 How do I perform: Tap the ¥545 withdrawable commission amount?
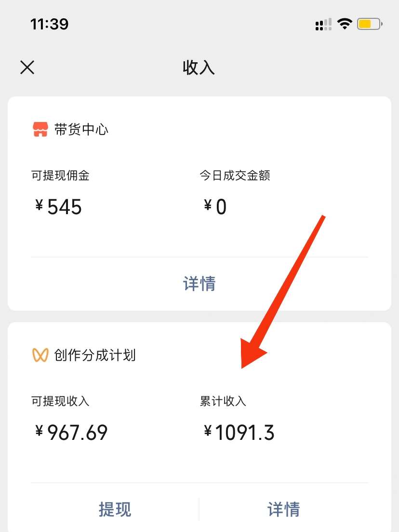[x=58, y=206]
